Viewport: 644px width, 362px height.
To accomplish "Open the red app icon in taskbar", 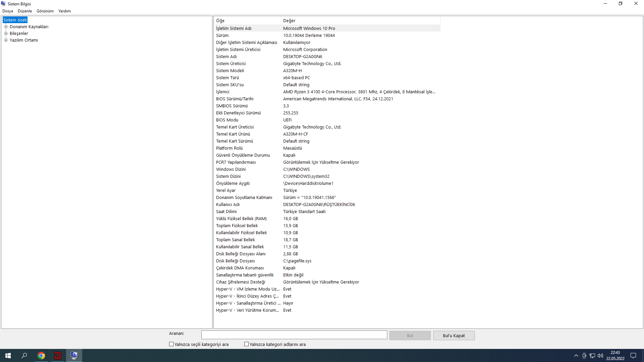I will (58, 356).
